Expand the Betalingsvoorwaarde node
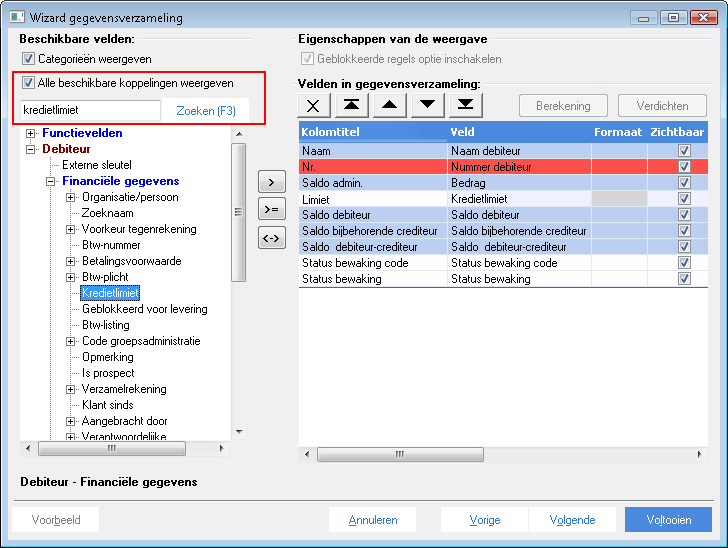The height and width of the screenshot is (548, 728). coord(70,261)
